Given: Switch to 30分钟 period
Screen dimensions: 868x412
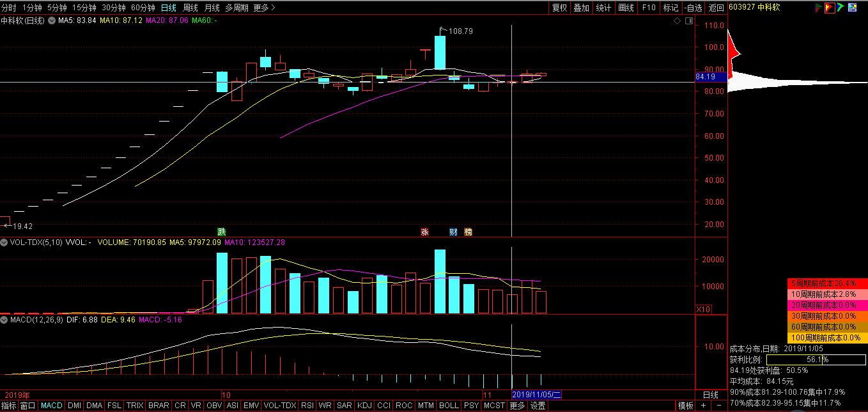Looking at the screenshot, I should (x=114, y=8).
